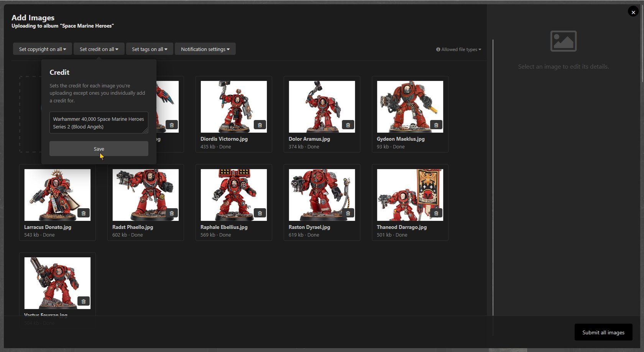The height and width of the screenshot is (352, 644).
Task: Submit all images
Action: [603, 332]
